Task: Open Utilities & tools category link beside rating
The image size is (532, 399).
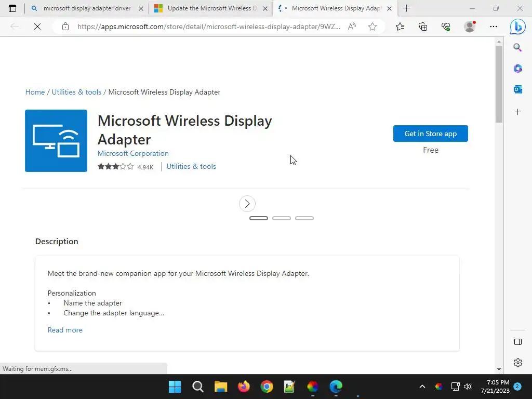Action: point(191,167)
